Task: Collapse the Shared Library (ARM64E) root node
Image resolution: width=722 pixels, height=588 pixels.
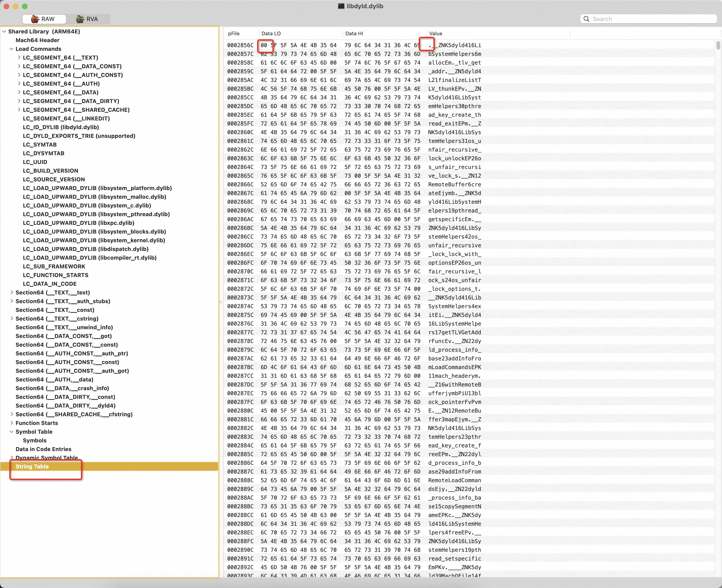Action: point(4,32)
